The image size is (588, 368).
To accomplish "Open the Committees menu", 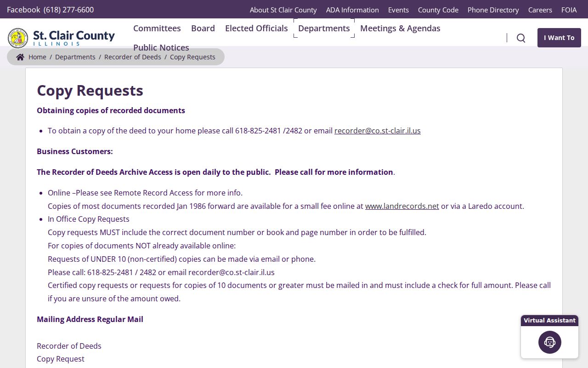I will [157, 28].
